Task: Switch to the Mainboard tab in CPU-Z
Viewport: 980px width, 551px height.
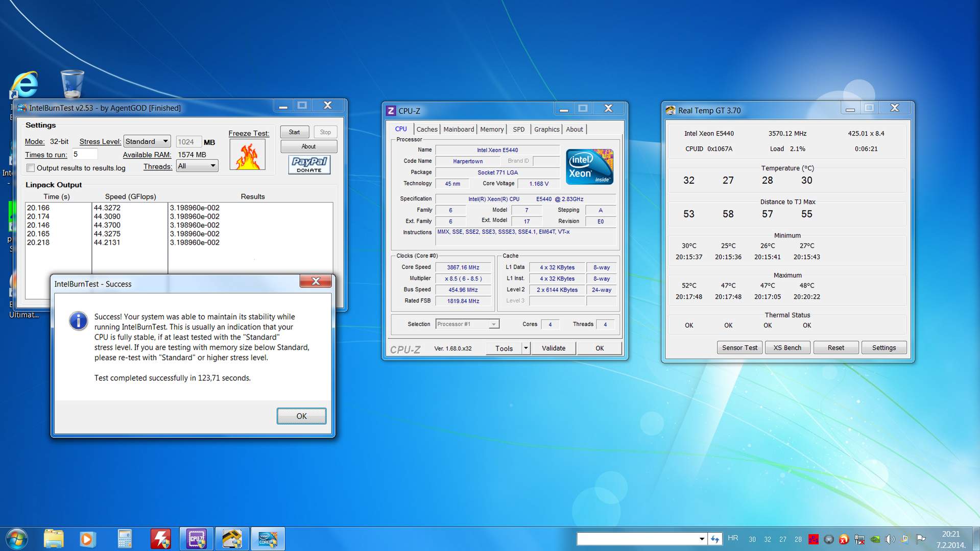Action: (458, 129)
